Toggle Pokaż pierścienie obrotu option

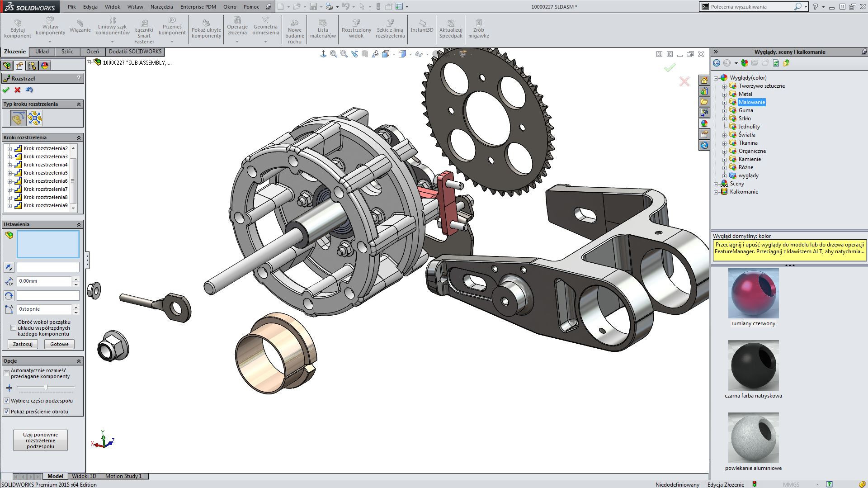[6, 412]
